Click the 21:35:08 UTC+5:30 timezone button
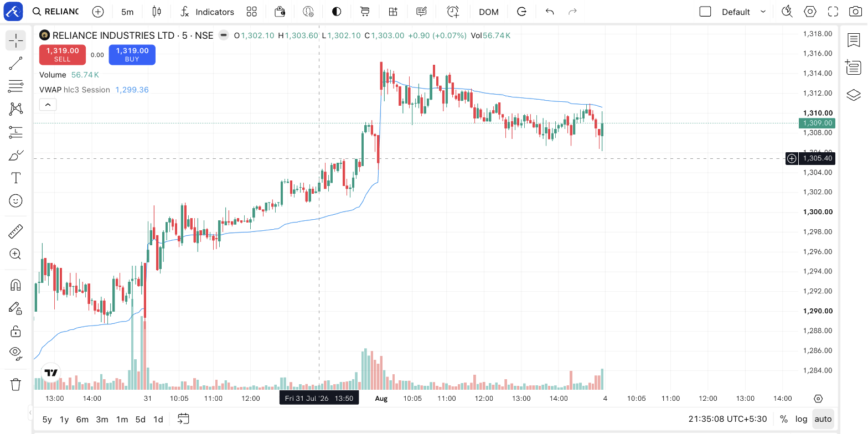This screenshot has height=434, width=868. [x=727, y=419]
